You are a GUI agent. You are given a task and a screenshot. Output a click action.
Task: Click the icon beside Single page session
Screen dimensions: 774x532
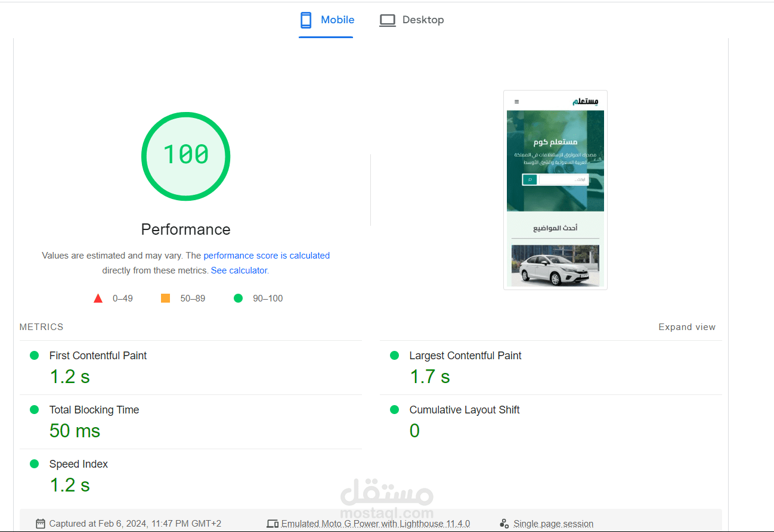[x=504, y=524]
